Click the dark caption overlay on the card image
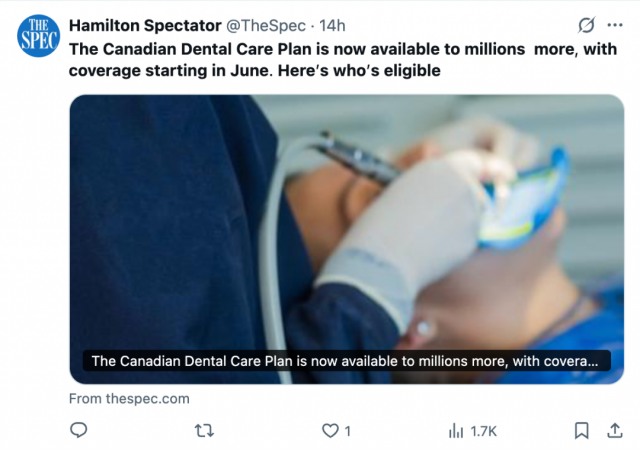Screen dimensions: 640x450 [x=347, y=361]
